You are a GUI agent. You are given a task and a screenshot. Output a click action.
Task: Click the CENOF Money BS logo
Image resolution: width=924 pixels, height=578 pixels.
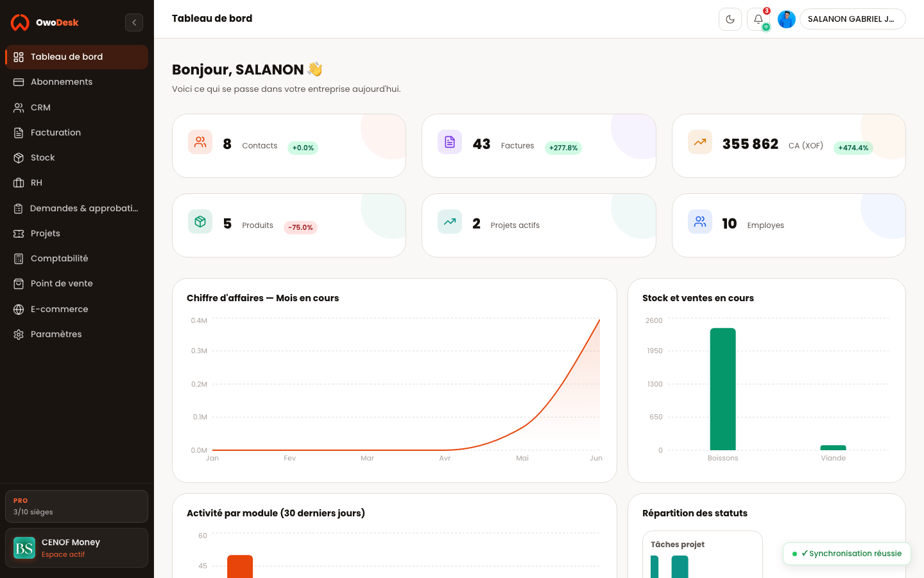click(24, 548)
